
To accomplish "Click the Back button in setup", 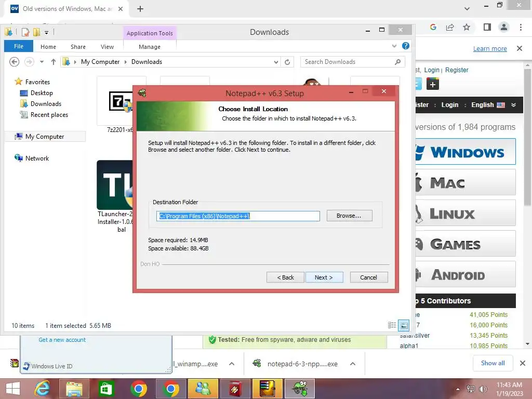I will (x=285, y=277).
